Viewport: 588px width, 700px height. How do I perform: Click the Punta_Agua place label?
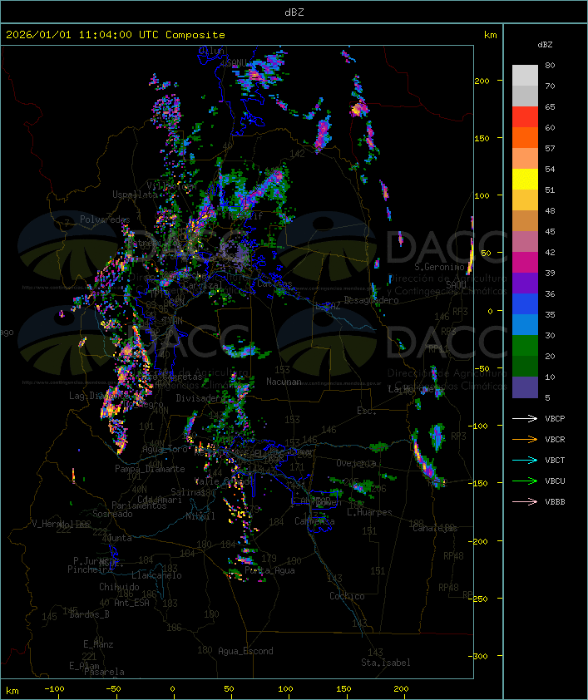269,570
